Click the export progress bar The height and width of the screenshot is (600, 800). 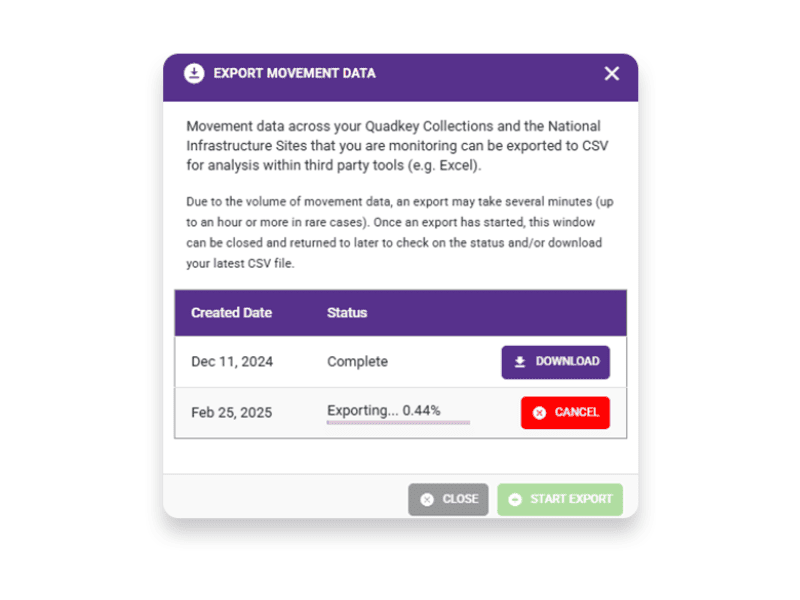pyautogui.click(x=398, y=423)
